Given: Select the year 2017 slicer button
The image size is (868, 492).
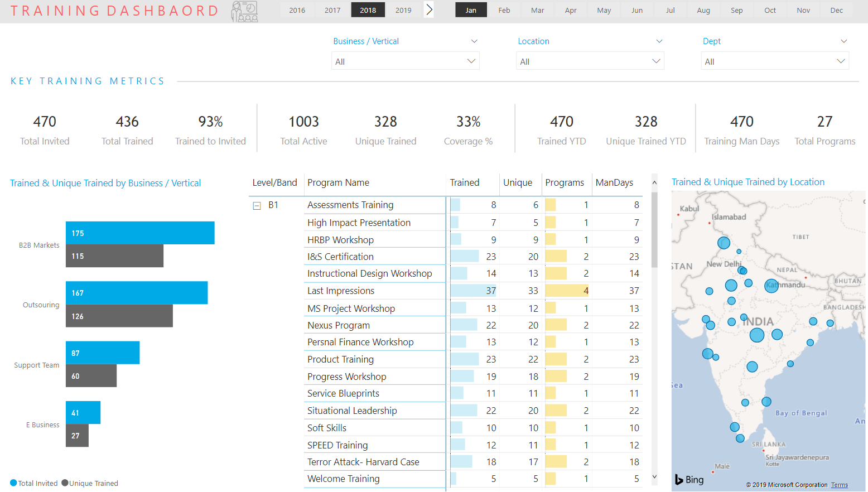Looking at the screenshot, I should (x=332, y=10).
